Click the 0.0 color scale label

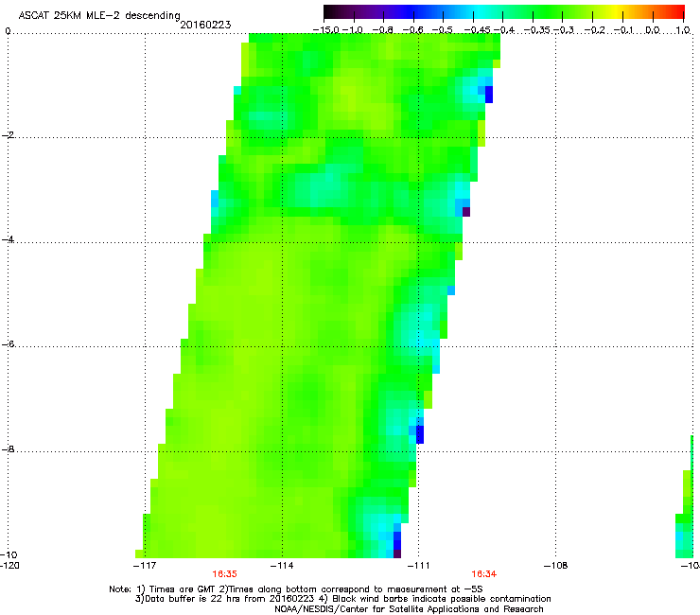[653, 30]
